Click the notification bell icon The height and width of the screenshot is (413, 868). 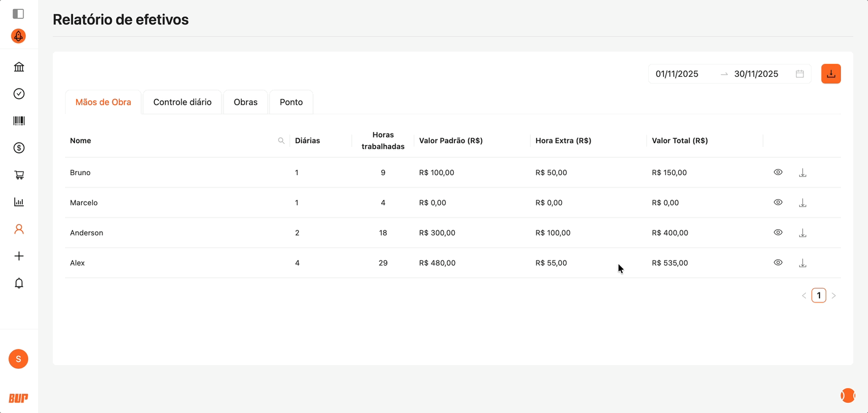[x=19, y=283]
